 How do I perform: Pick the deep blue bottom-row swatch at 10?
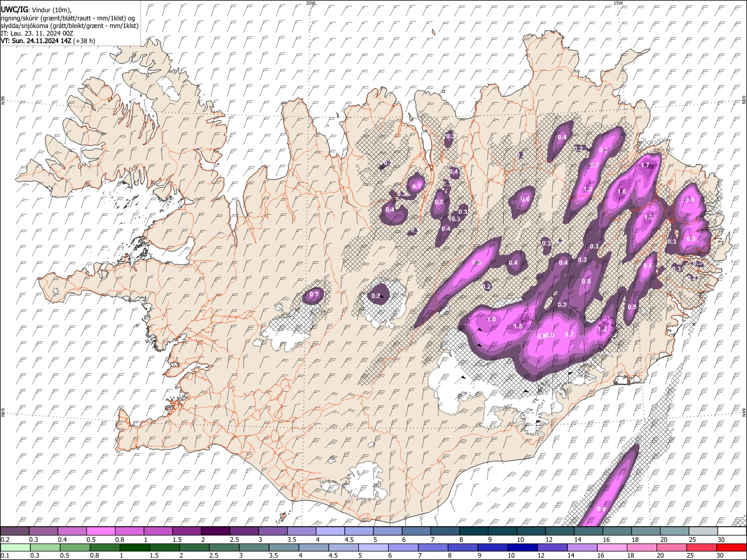[522, 547]
